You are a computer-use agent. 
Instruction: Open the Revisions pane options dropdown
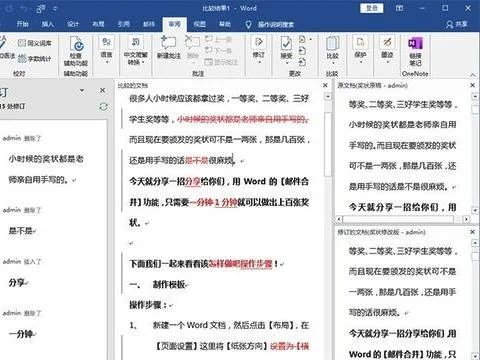coord(82,90)
